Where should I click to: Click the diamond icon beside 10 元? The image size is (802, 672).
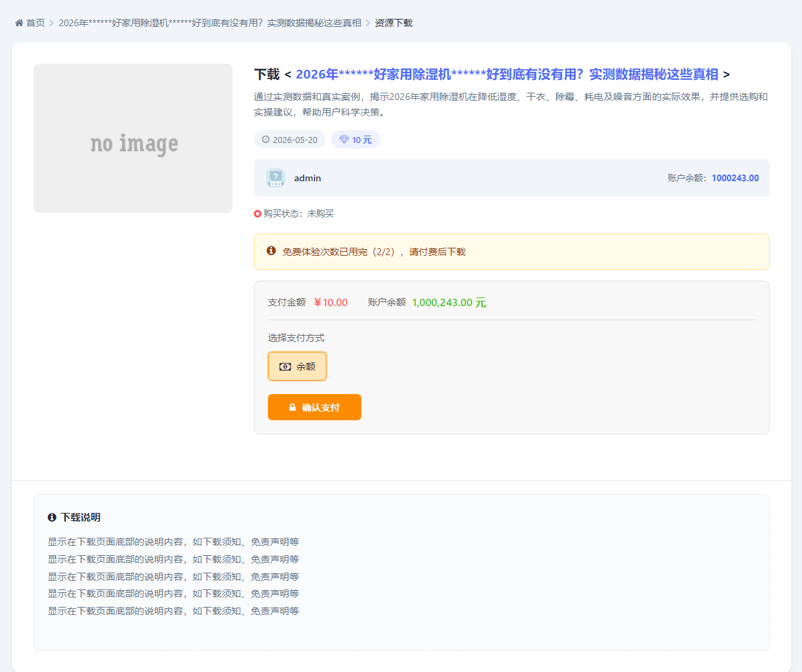pyautogui.click(x=344, y=140)
